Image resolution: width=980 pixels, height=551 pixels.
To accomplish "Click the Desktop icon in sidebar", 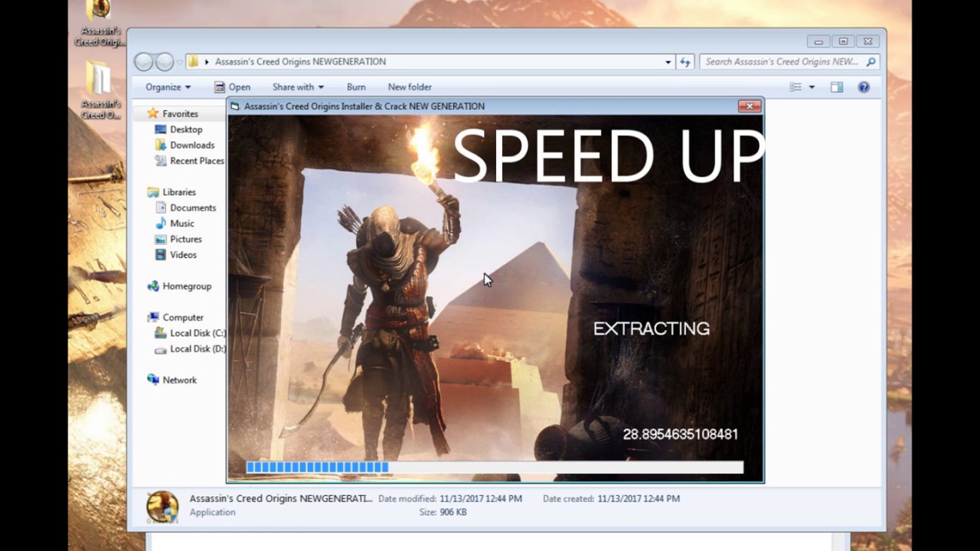I will [161, 129].
